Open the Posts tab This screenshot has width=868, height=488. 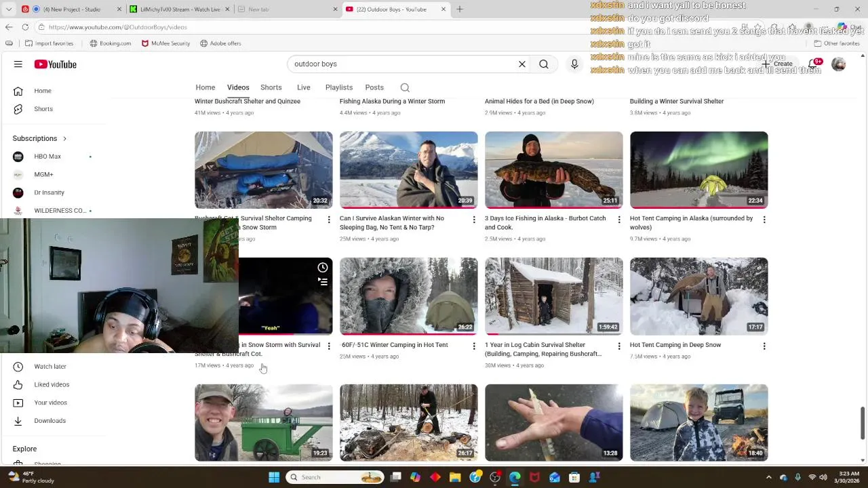coord(374,87)
